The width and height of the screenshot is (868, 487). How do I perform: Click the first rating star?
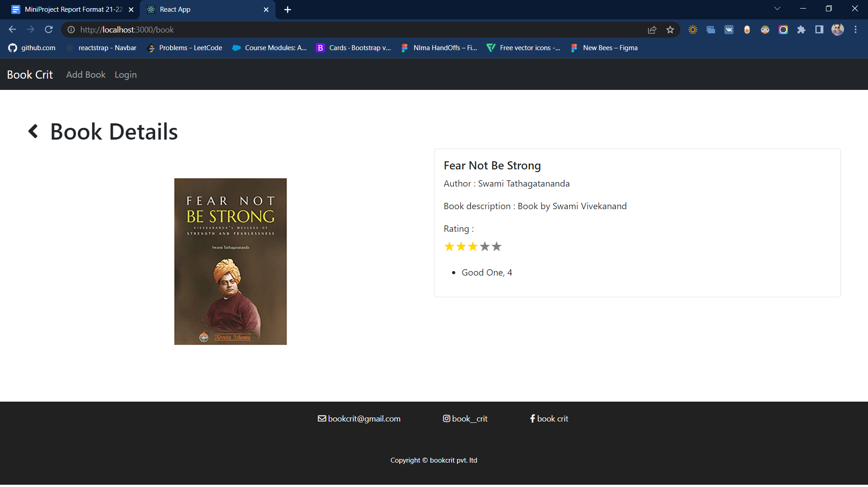pyautogui.click(x=449, y=247)
